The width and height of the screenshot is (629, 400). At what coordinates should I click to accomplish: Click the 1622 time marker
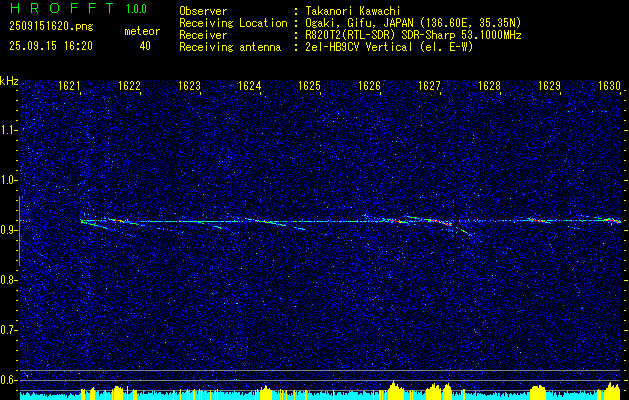(x=129, y=86)
